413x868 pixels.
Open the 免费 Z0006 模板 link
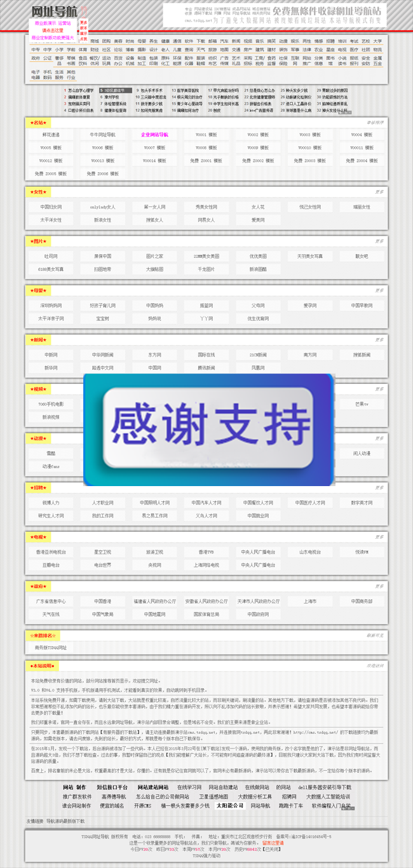102,173
